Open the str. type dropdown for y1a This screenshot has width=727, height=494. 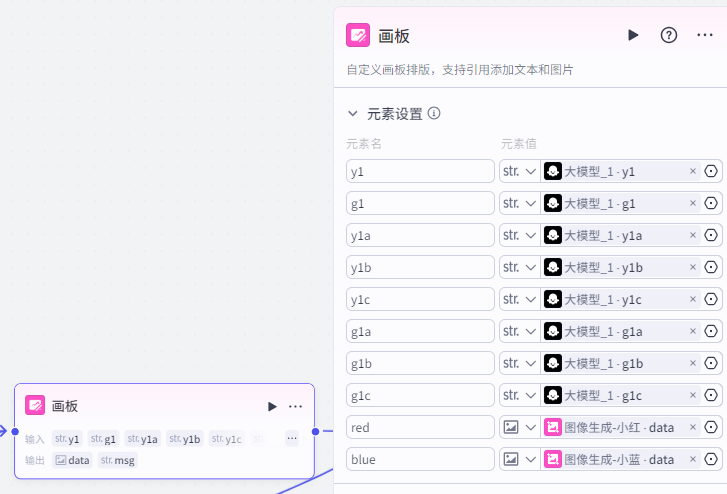pyautogui.click(x=520, y=236)
